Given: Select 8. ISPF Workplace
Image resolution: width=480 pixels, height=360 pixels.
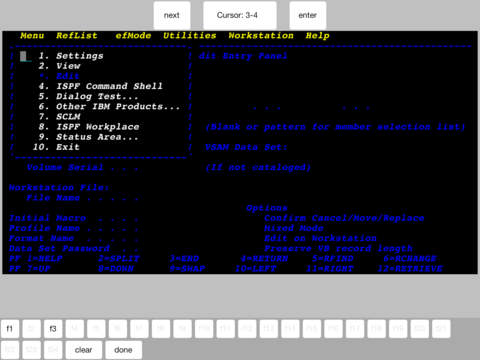Looking at the screenshot, I should (89, 127).
